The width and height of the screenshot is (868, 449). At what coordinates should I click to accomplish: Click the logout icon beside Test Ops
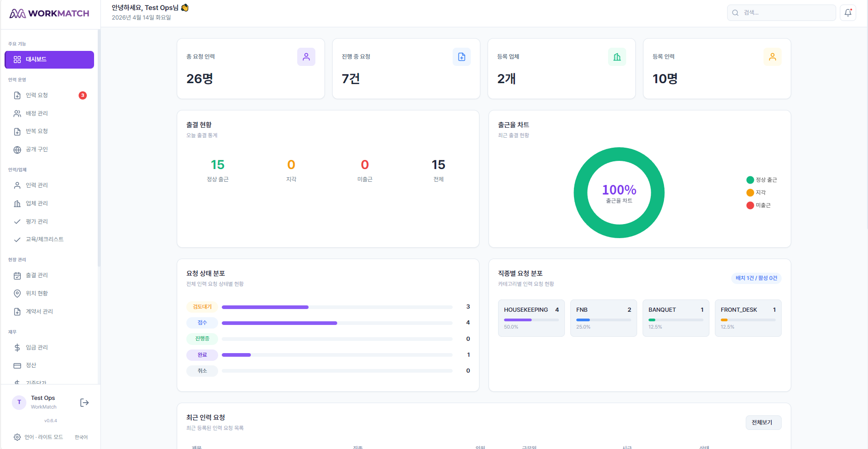pos(84,402)
